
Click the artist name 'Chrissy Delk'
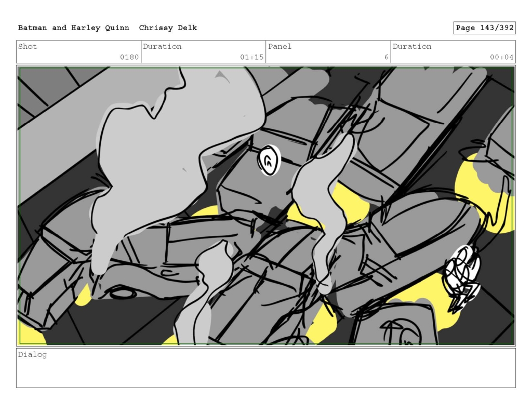(168, 28)
